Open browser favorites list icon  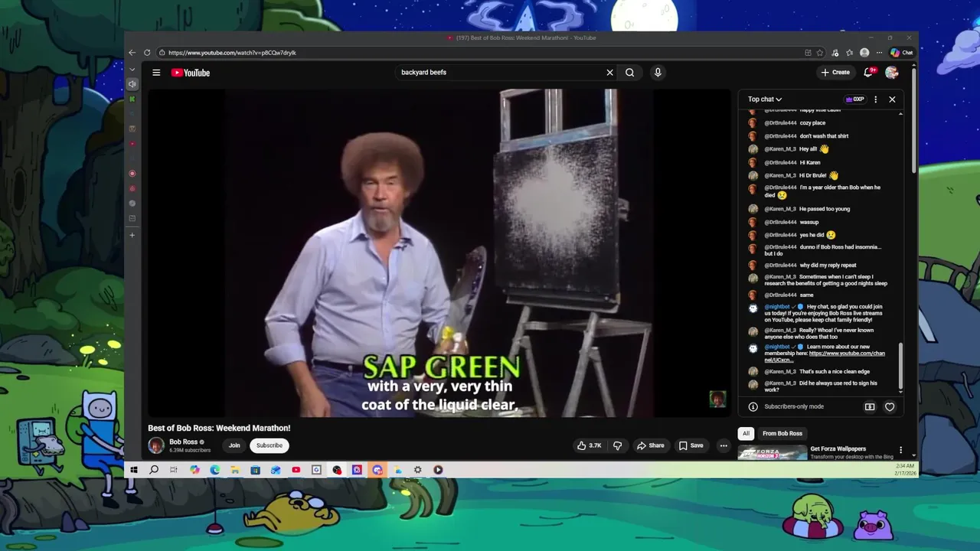850,53
